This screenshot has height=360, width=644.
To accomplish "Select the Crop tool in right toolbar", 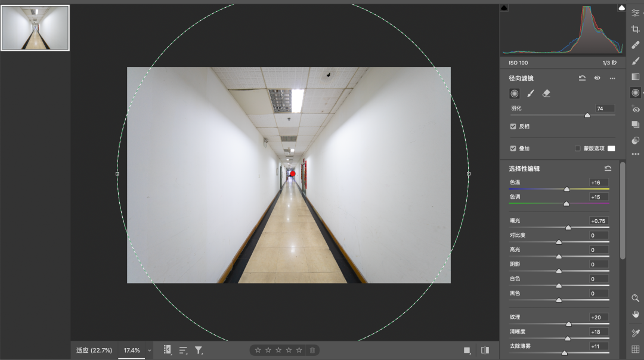I will [x=636, y=29].
